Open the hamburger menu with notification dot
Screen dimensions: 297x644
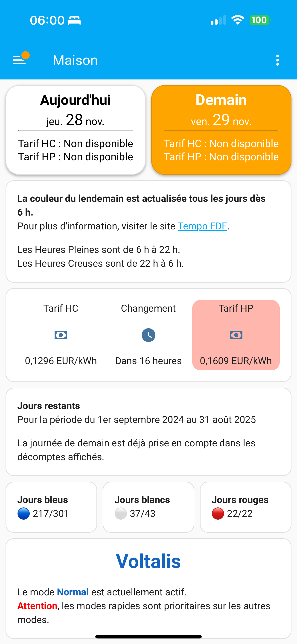point(20,59)
